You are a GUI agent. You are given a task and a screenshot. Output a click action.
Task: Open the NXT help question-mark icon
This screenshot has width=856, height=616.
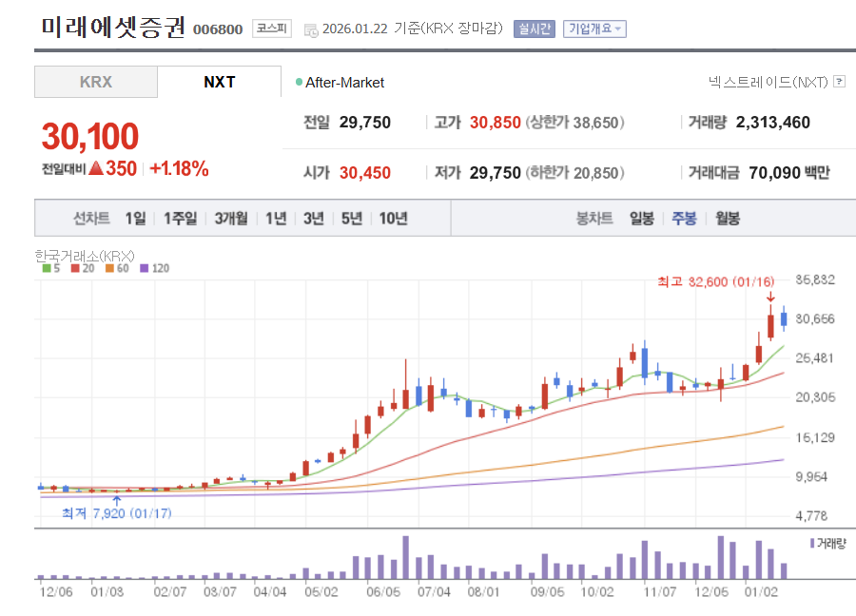pyautogui.click(x=840, y=82)
